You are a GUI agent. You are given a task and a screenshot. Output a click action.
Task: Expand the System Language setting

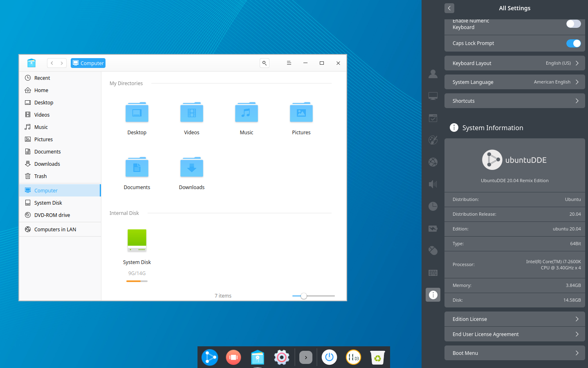coord(514,82)
